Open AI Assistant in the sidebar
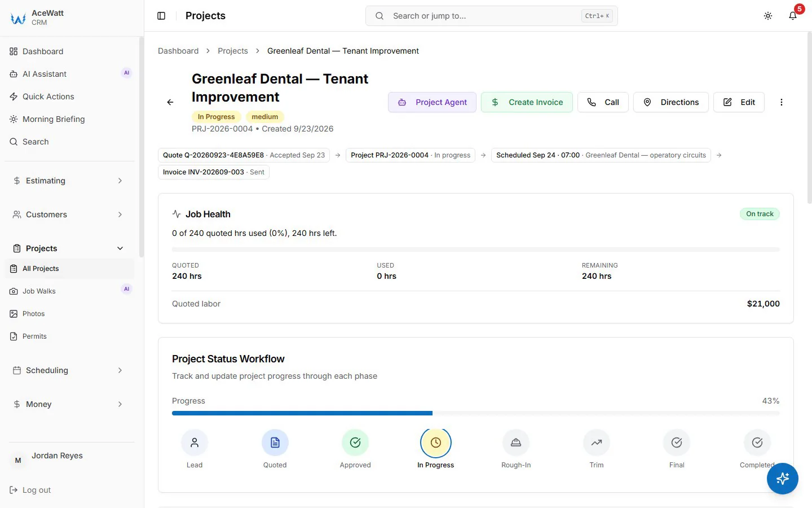This screenshot has height=508, width=812. click(x=69, y=74)
